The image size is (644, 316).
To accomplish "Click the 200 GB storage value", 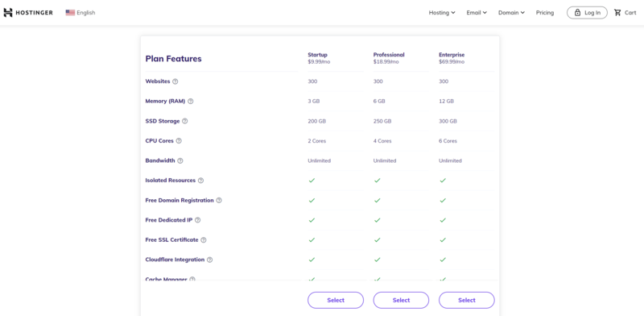I will pos(317,121).
